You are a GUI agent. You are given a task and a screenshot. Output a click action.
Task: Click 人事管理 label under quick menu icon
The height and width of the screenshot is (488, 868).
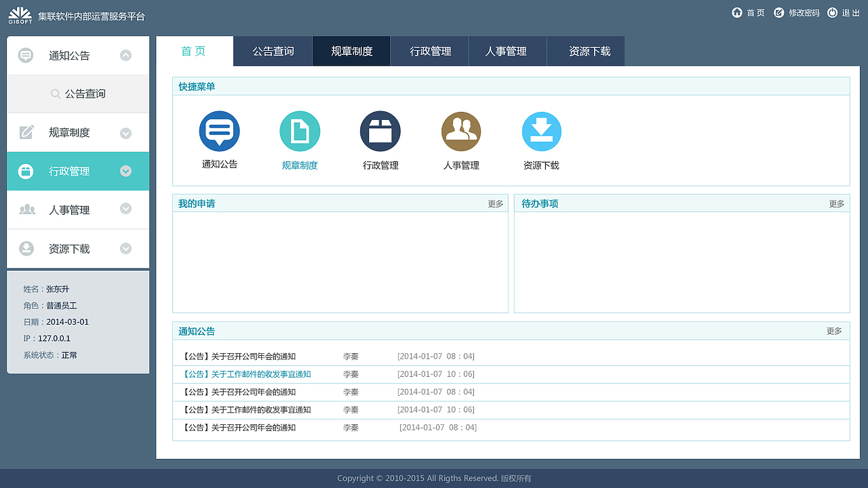[x=461, y=165]
